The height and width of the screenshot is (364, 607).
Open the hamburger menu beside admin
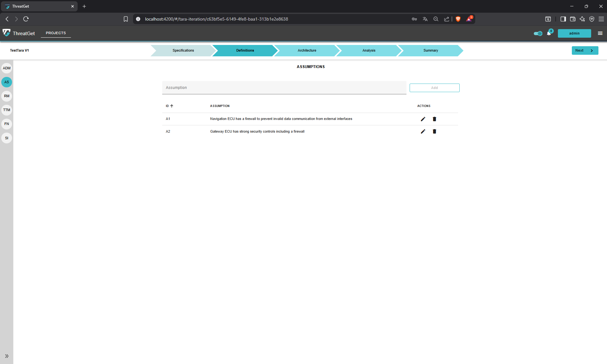pos(600,33)
